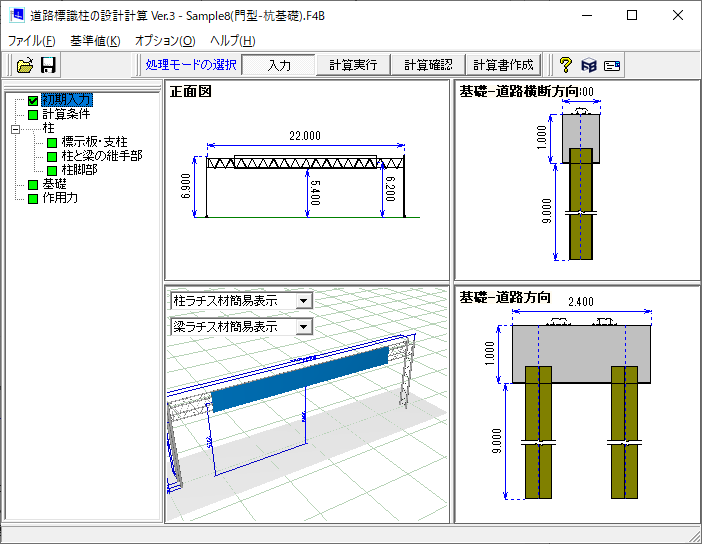Image resolution: width=702 pixels, height=544 pixels.
Task: Minimize the application window
Action: coord(587,15)
